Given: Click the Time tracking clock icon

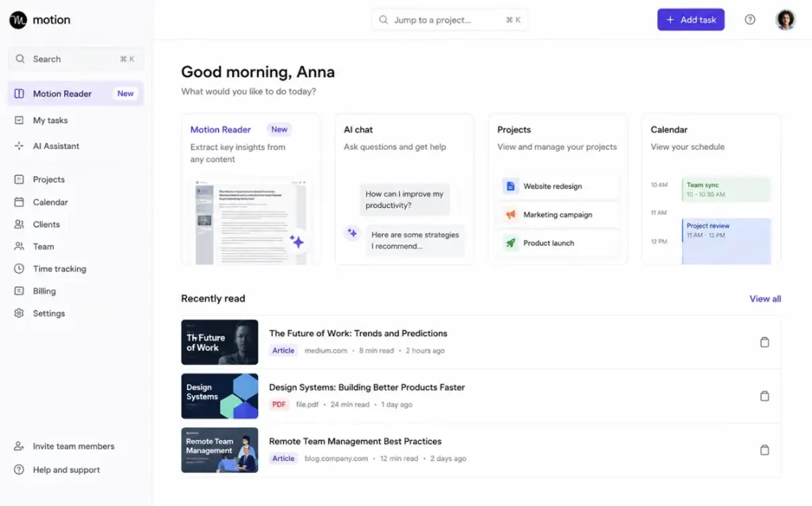Looking at the screenshot, I should pos(19,269).
